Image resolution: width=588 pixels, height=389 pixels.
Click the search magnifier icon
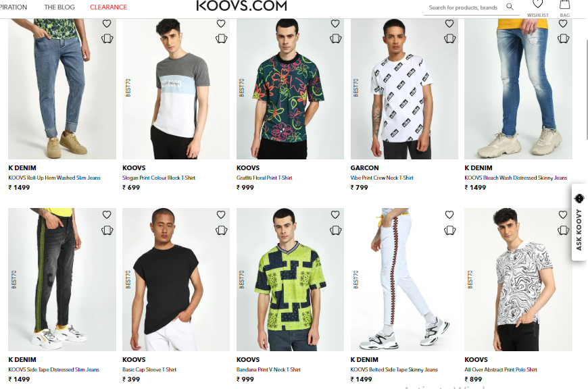point(510,7)
